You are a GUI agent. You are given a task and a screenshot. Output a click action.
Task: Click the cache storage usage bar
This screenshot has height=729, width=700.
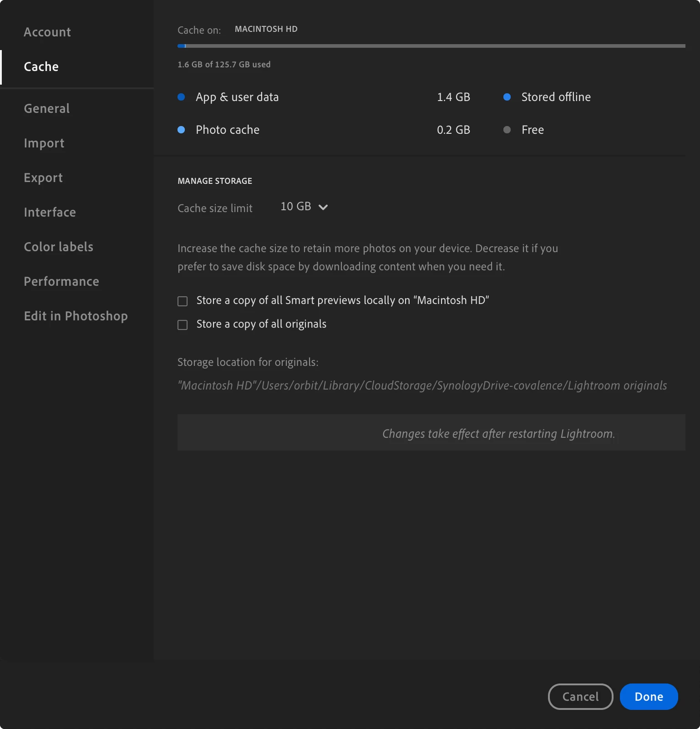pyautogui.click(x=431, y=46)
